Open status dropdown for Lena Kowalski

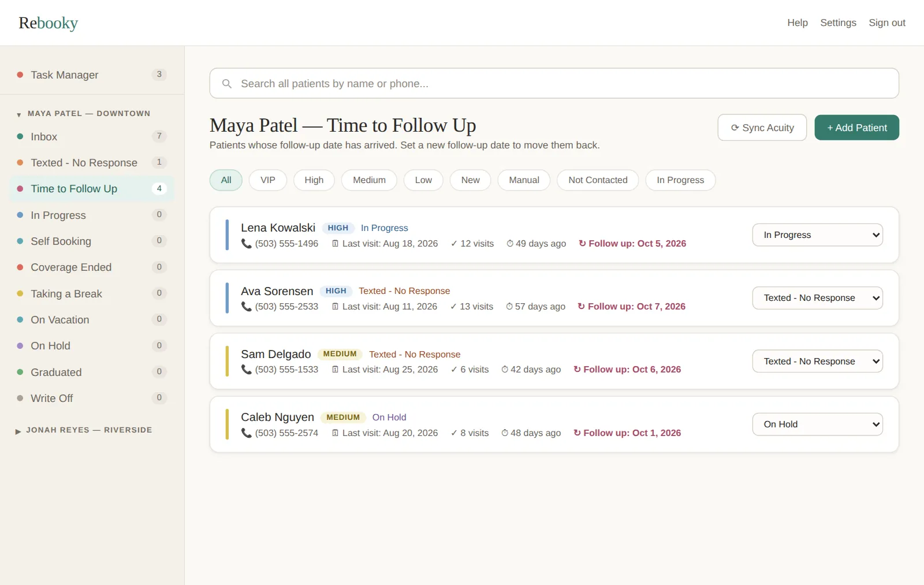point(817,235)
